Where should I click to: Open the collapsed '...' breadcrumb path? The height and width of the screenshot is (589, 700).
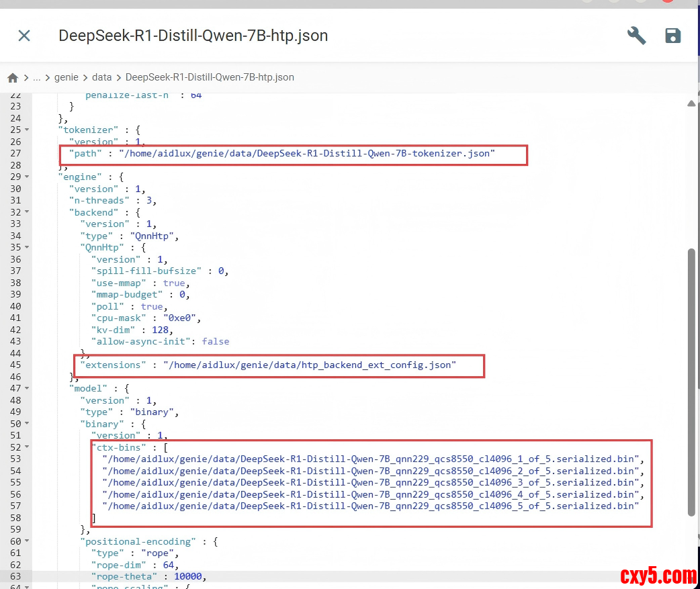coord(37,78)
